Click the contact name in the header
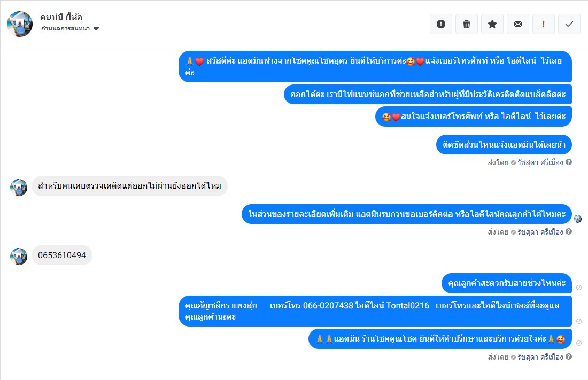Viewport: 588px width, 380px height. pyautogui.click(x=61, y=17)
